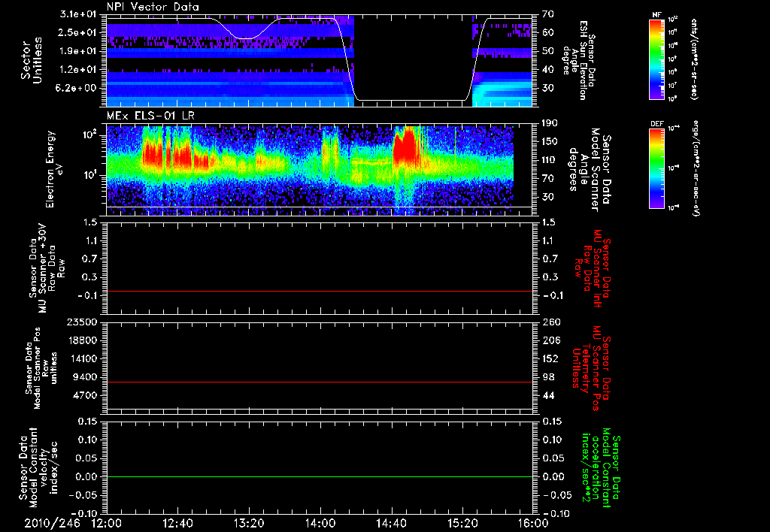This screenshot has height=532, width=770.
Task: Click the '16:00' time tick label
Action: pos(533,524)
